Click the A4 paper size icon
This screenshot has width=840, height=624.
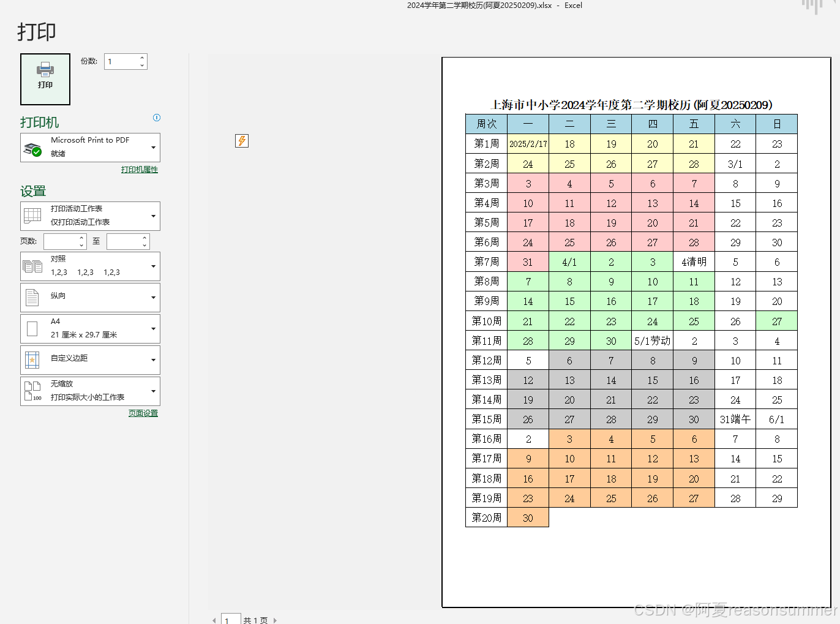click(32, 329)
